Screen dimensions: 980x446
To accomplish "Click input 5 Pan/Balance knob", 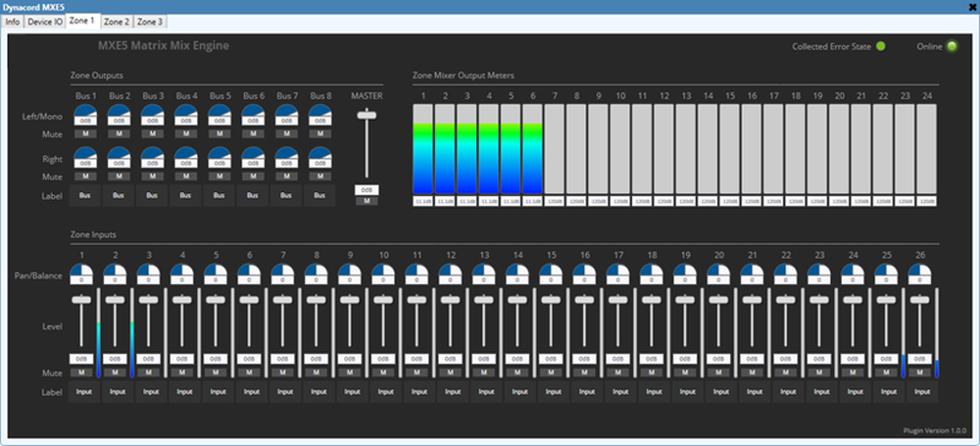I will (x=216, y=271).
